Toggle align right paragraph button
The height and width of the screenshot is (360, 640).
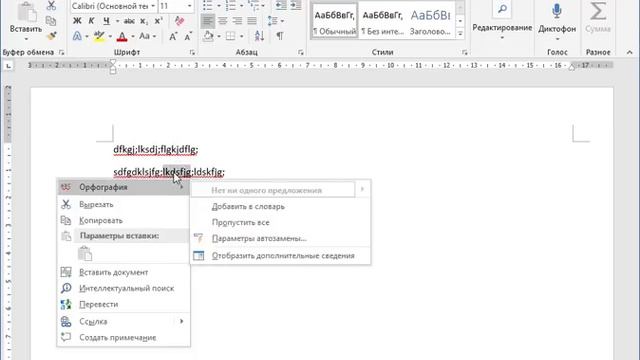click(237, 21)
